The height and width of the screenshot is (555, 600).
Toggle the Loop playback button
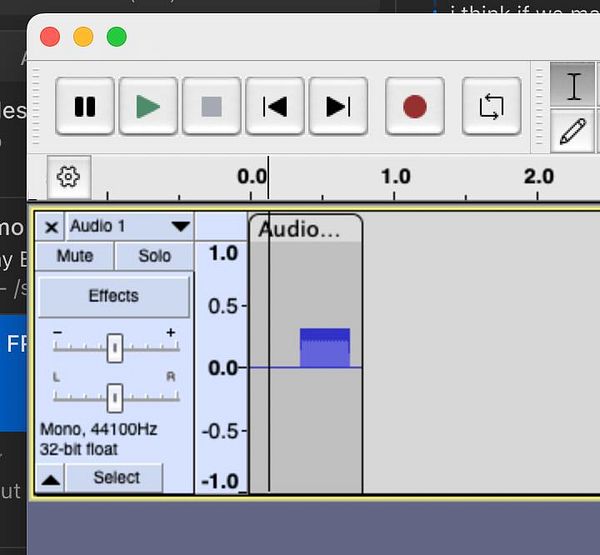pos(492,106)
